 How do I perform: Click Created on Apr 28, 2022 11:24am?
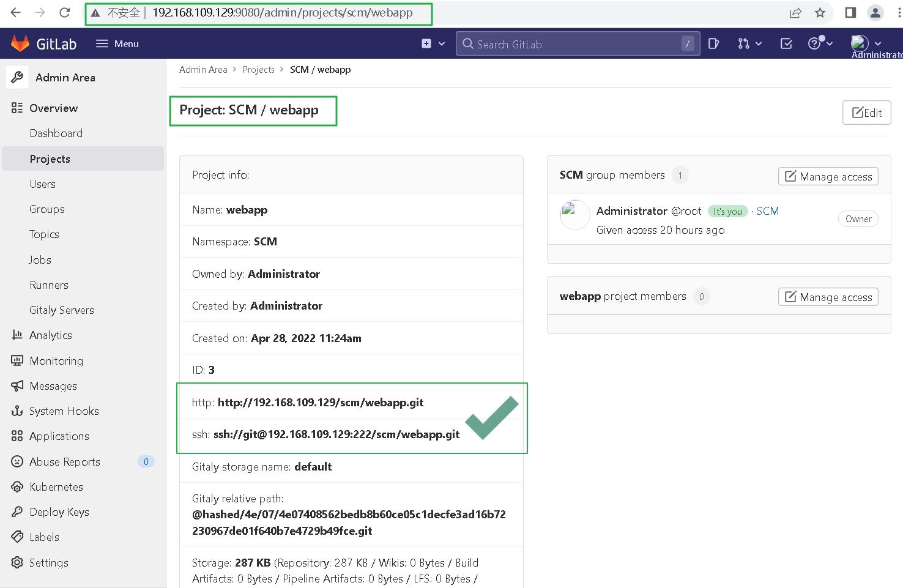tap(306, 338)
